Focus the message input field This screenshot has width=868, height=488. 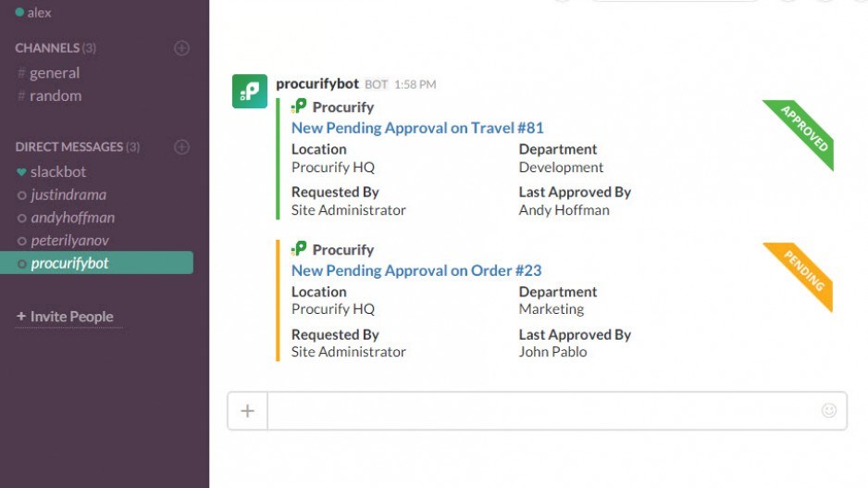542,411
